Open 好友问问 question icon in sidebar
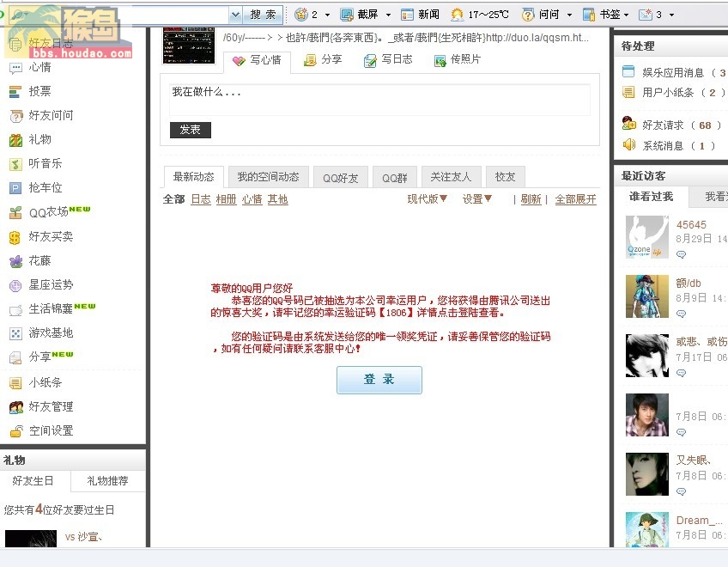This screenshot has height=567, width=728. [15, 116]
